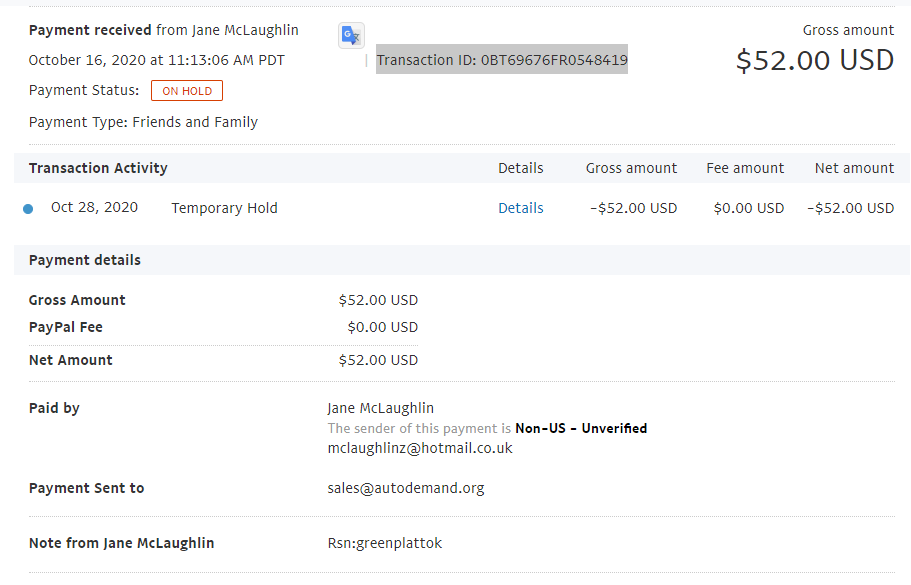Click the Payment received from Jane McLaughlin title
Screen dimensions: 911x585
[x=164, y=30]
